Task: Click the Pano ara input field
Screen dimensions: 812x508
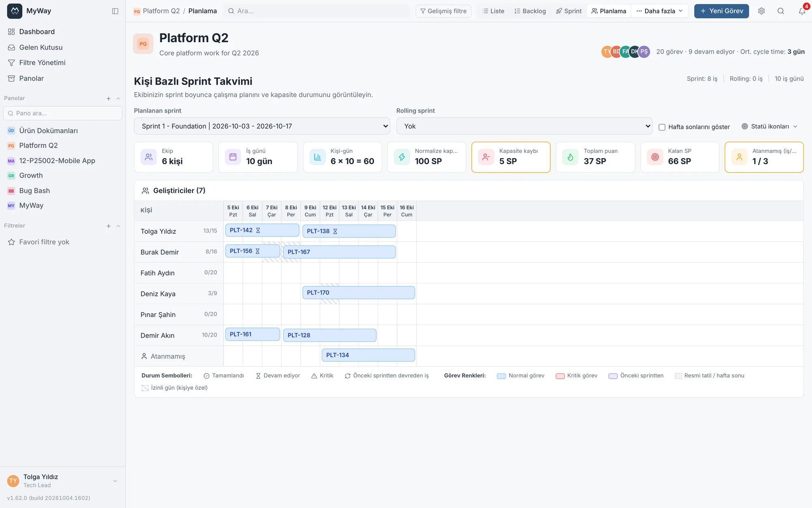Action: coord(63,113)
